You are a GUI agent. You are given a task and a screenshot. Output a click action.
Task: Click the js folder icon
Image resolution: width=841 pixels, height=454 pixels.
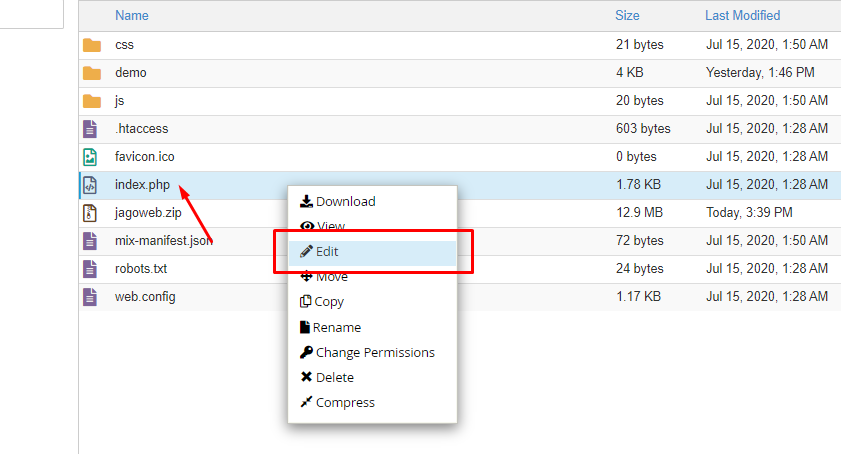92,101
